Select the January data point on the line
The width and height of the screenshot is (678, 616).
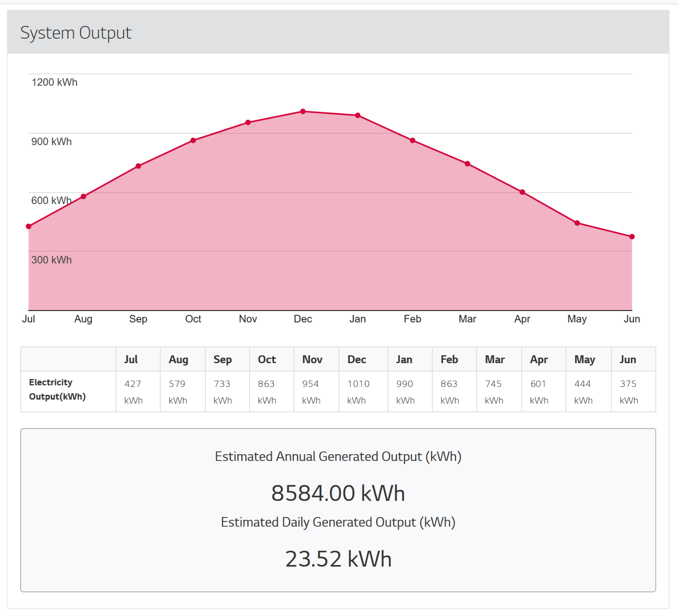358,115
